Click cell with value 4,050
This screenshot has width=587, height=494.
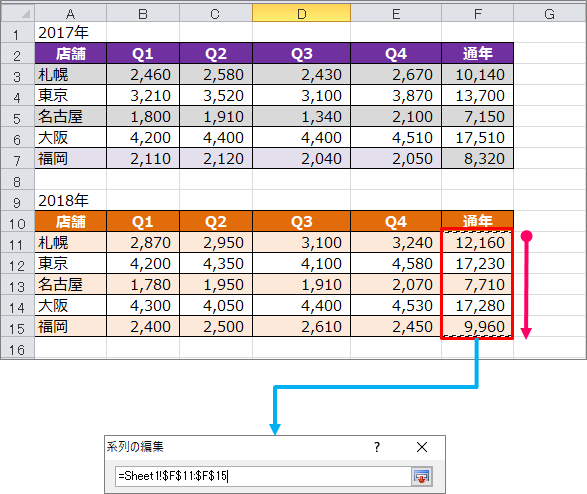point(216,305)
